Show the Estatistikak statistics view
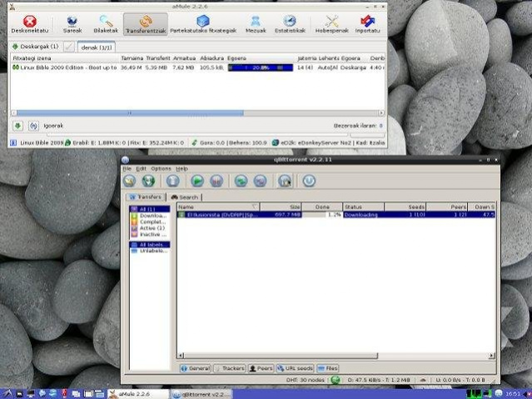The width and height of the screenshot is (532, 399). [x=289, y=24]
